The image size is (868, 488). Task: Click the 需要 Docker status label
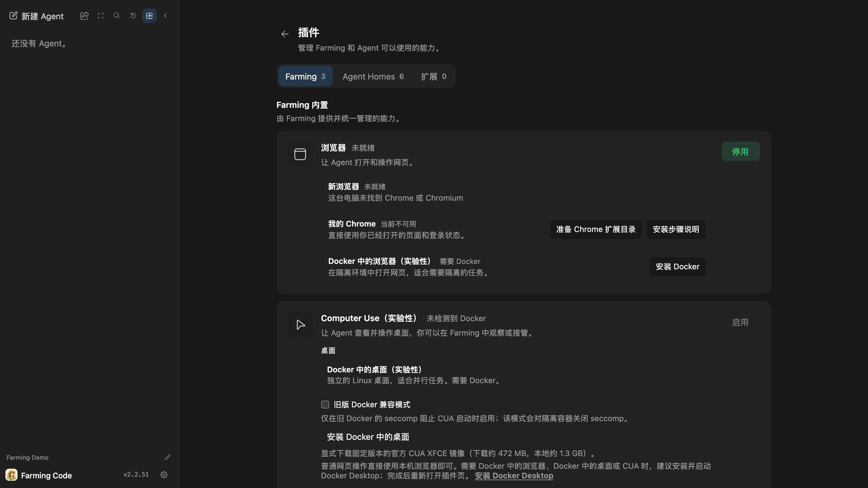460,262
